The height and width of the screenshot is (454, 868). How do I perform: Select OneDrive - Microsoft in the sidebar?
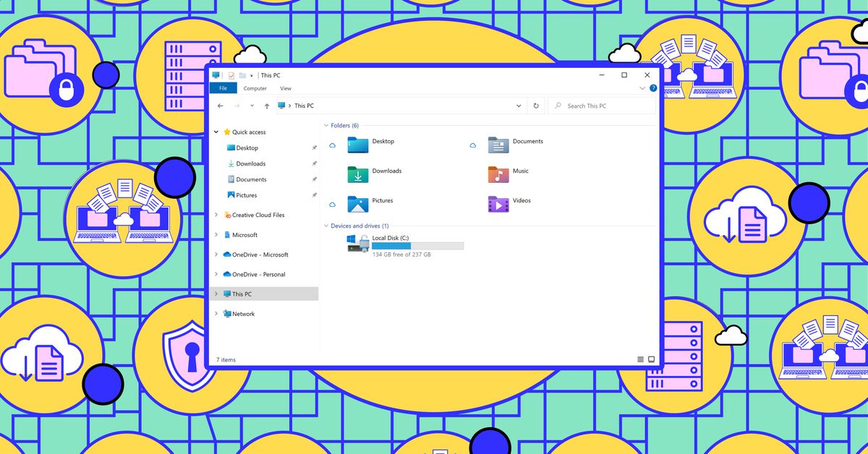point(256,254)
